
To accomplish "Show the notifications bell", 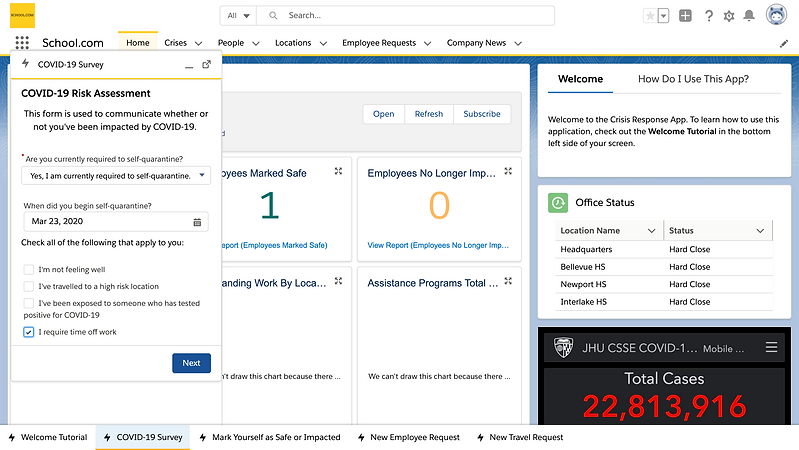I will [x=749, y=16].
